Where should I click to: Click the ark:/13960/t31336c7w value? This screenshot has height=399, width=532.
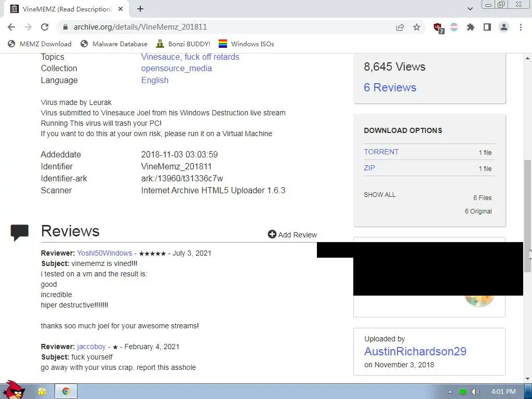pyautogui.click(x=182, y=179)
